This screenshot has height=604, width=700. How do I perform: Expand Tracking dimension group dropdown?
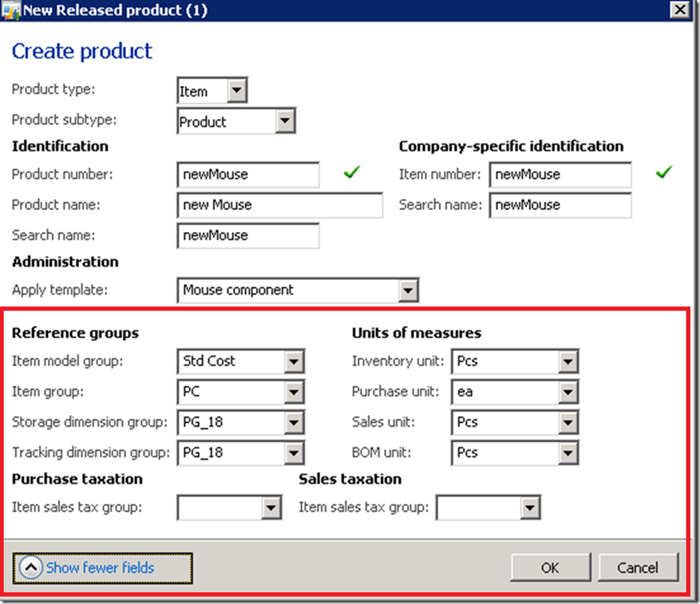click(x=295, y=452)
